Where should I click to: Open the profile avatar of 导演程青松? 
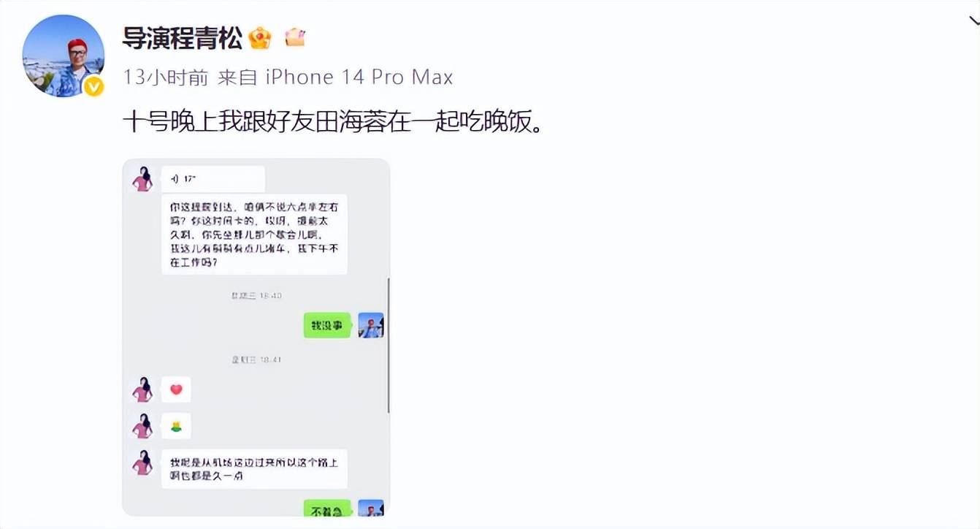point(63,56)
